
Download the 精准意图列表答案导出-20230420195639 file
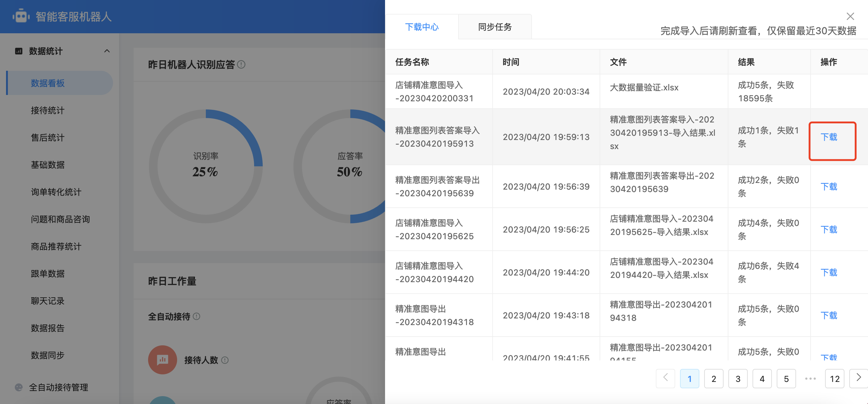coord(829,187)
